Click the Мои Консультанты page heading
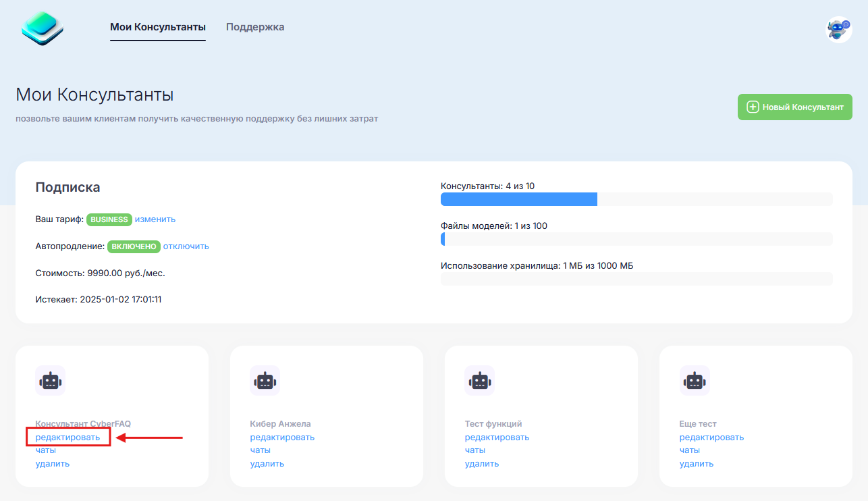This screenshot has width=868, height=501. coord(94,95)
